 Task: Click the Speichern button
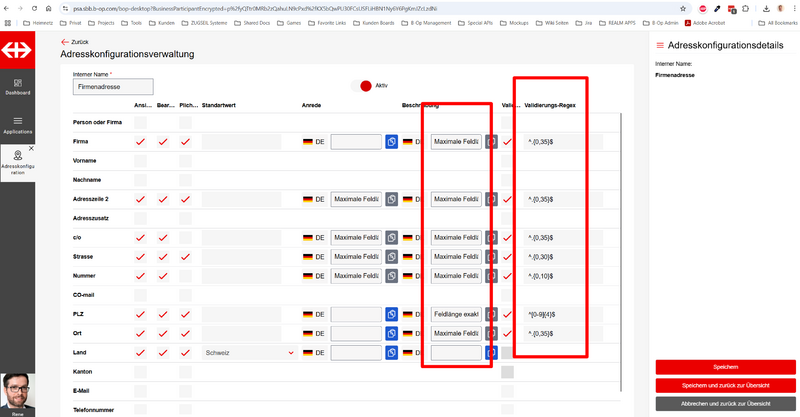click(725, 366)
